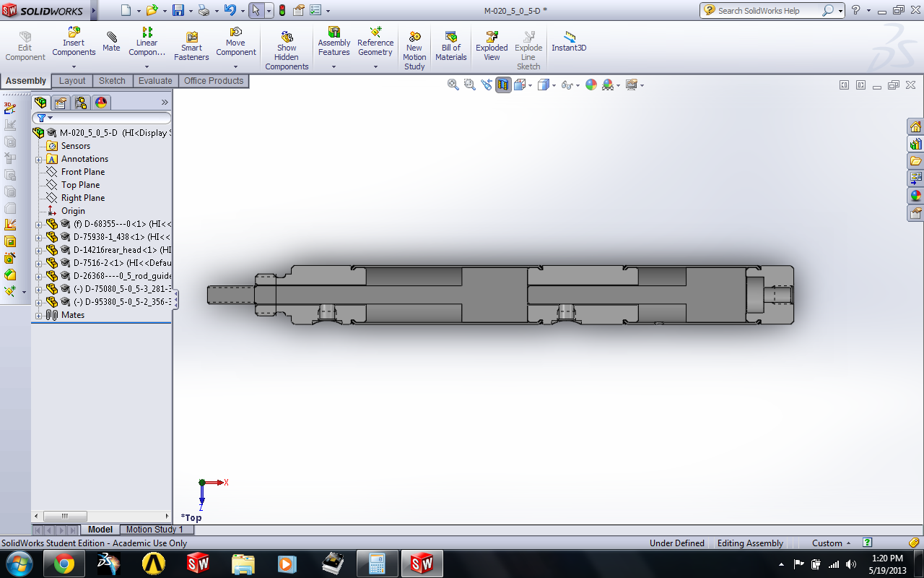Open Custom units menu in status bar
The width and height of the screenshot is (924, 578).
[x=832, y=543]
